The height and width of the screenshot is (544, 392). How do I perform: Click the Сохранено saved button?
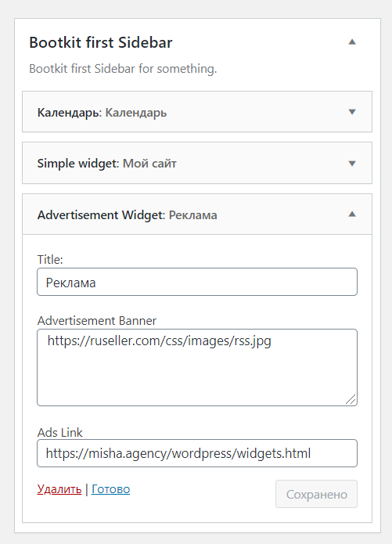point(316,494)
